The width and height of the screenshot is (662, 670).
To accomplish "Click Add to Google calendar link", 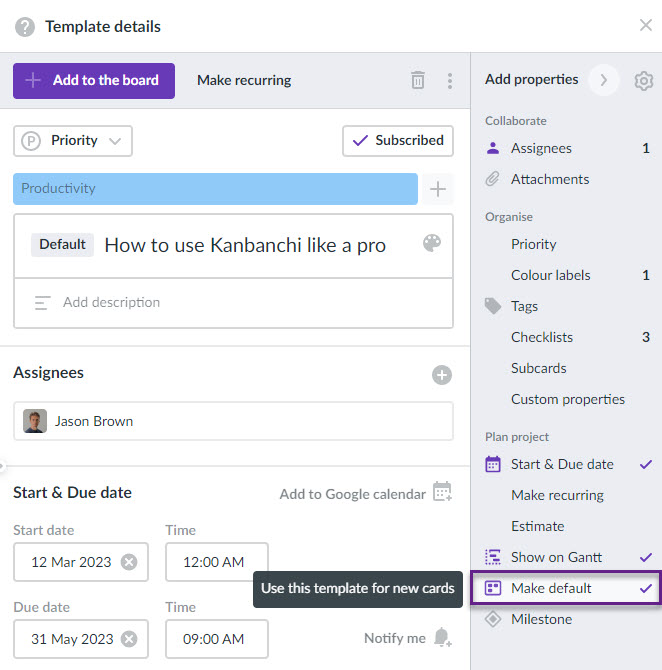I will (x=352, y=494).
